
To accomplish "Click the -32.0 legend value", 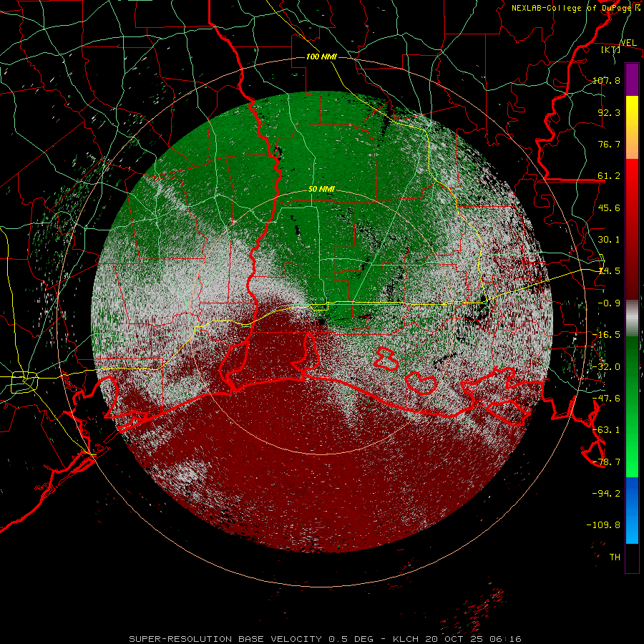I will (606, 367).
